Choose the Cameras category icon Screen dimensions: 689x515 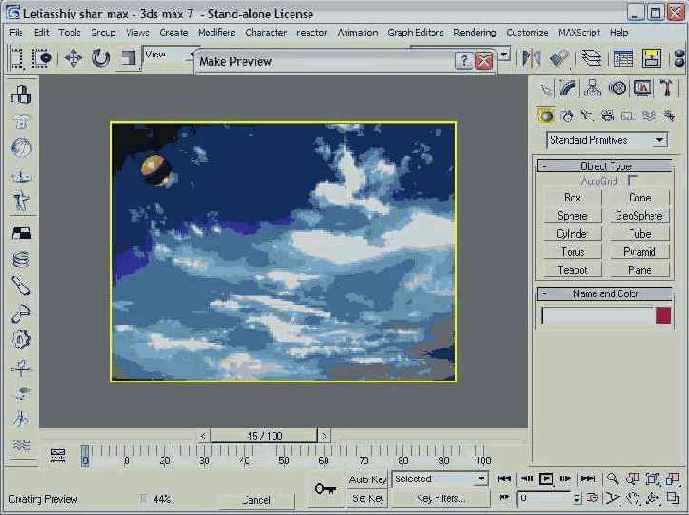click(606, 116)
